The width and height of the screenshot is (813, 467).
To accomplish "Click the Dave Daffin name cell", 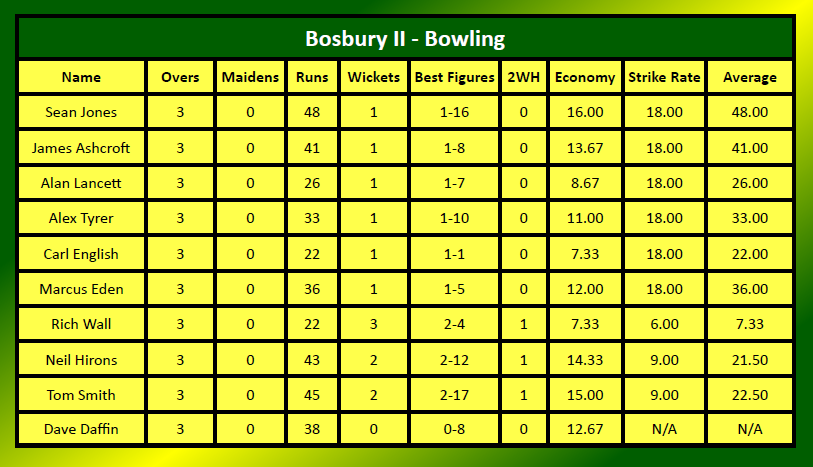I will tap(81, 429).
